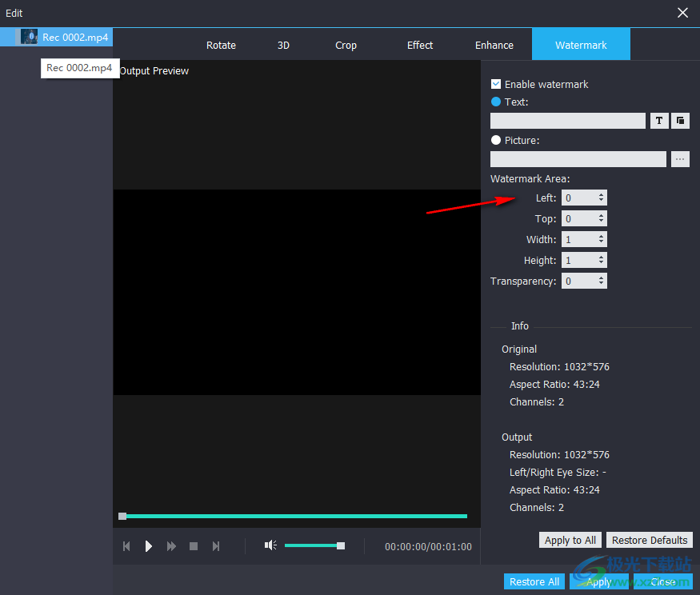This screenshot has height=595, width=700.
Task: Click the timeline playhead handle
Action: 122,516
